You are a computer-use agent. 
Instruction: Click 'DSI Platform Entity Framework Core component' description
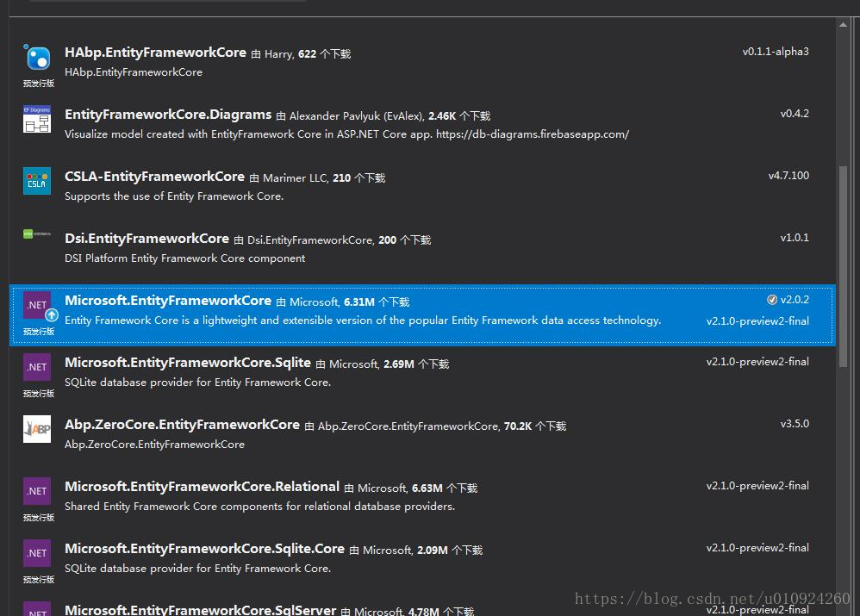[184, 258]
